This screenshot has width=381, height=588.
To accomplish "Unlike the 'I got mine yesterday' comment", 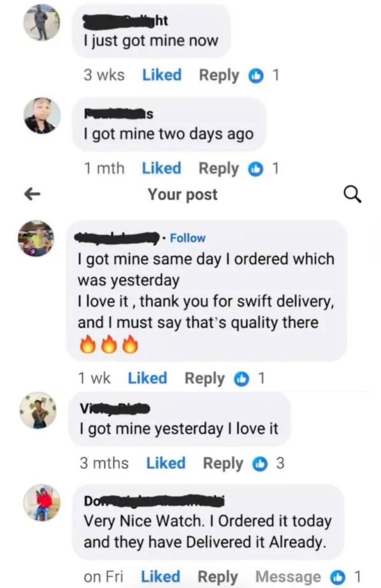I will (166, 463).
